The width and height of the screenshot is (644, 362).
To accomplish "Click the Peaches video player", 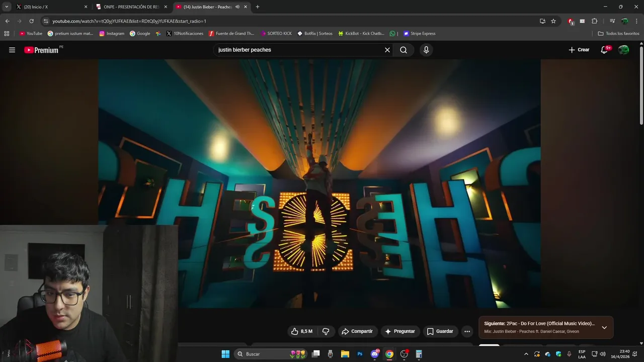I will [319, 184].
